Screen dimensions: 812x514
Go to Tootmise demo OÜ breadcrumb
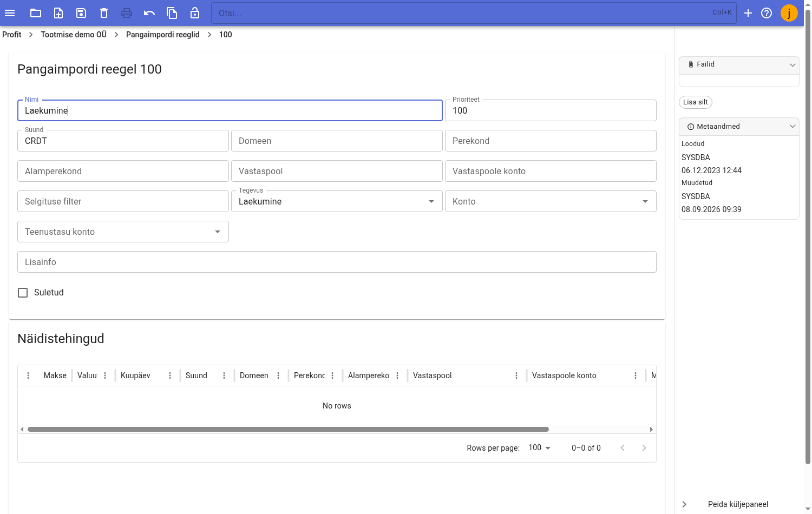pos(74,35)
